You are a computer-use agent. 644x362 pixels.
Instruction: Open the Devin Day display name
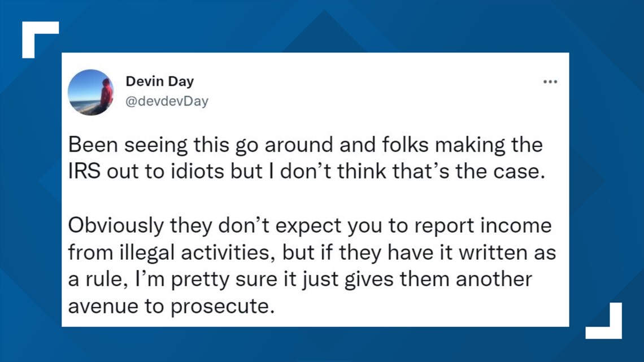(x=159, y=81)
